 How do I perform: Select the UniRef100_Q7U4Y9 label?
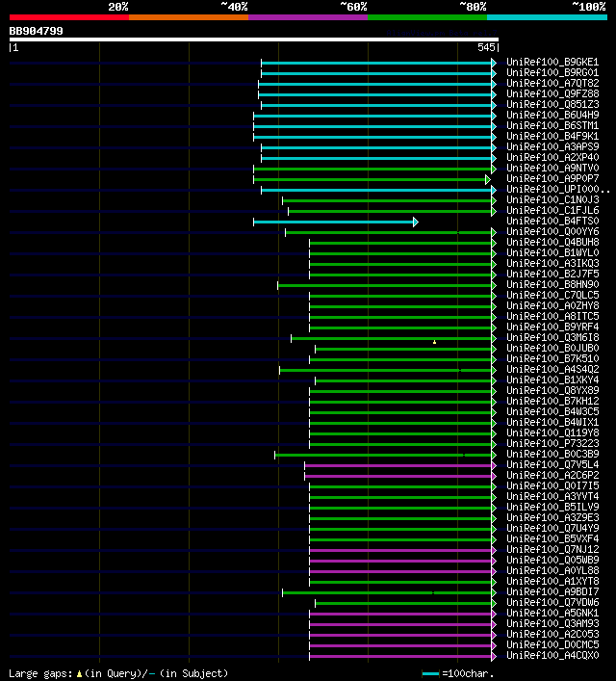[x=552, y=528]
